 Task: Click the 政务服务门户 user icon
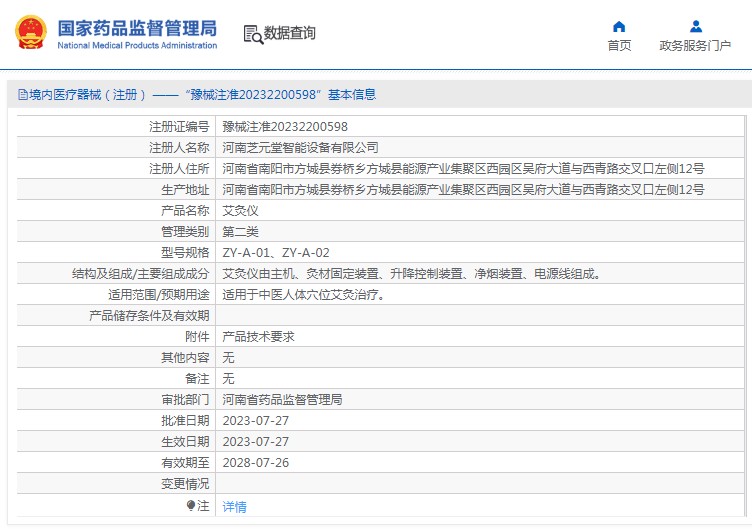(x=695, y=26)
